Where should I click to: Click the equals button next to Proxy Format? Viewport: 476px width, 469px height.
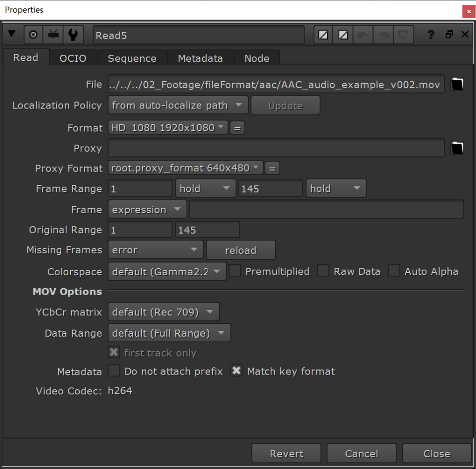(x=272, y=168)
